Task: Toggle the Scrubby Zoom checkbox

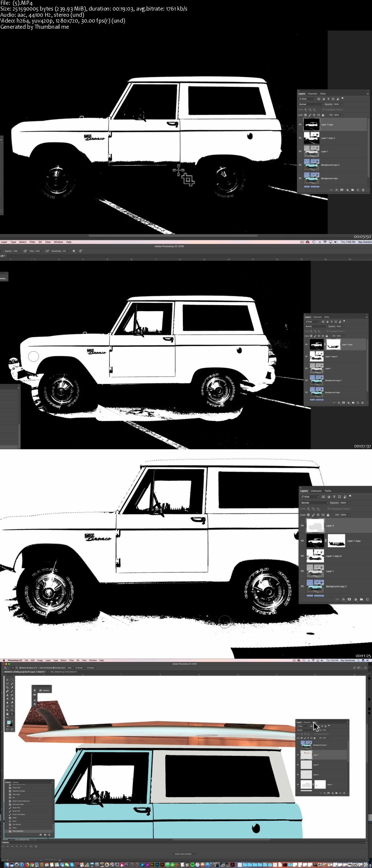Action: click(x=54, y=668)
